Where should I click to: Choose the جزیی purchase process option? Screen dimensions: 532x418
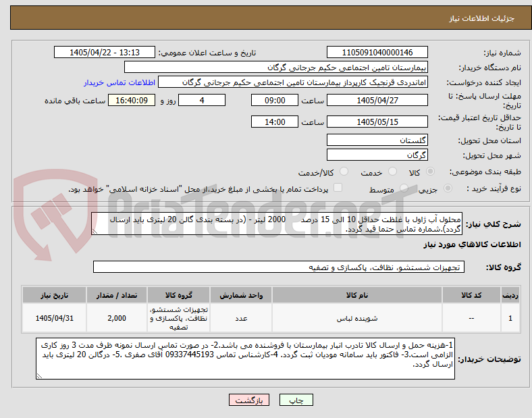point(448,188)
